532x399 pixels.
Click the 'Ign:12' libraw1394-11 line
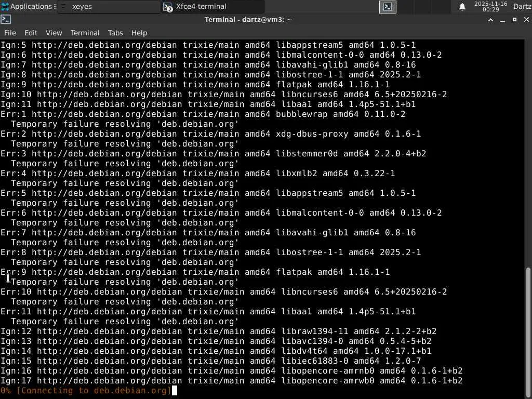[x=219, y=331]
